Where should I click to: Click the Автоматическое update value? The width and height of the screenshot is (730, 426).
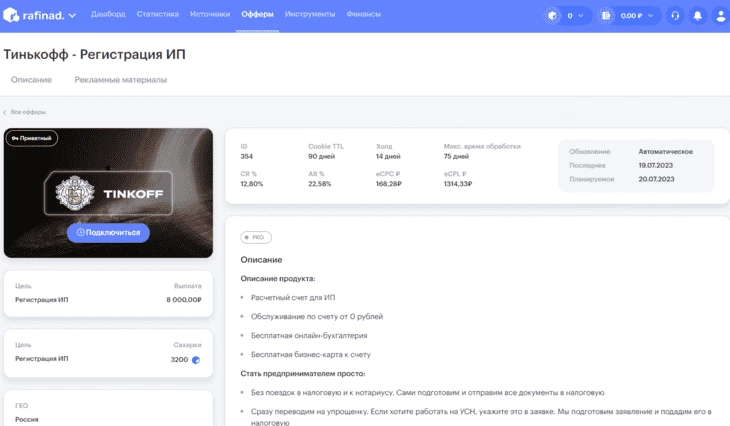click(665, 152)
